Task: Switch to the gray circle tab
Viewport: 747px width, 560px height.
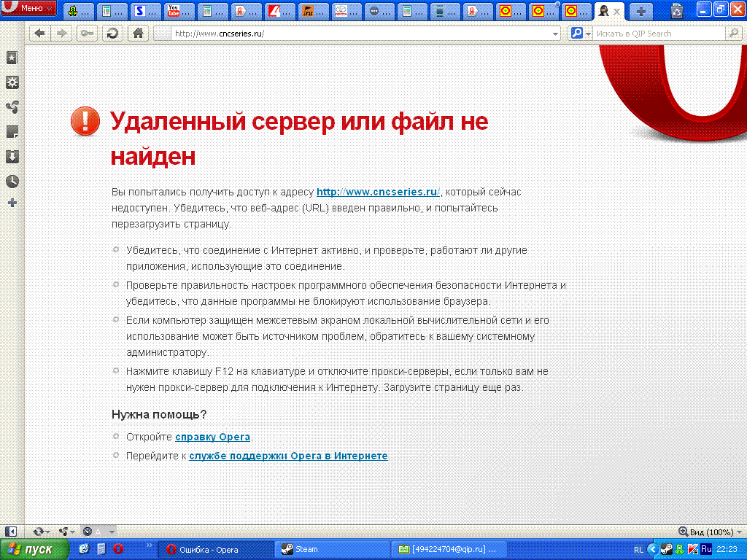Action: [380, 11]
